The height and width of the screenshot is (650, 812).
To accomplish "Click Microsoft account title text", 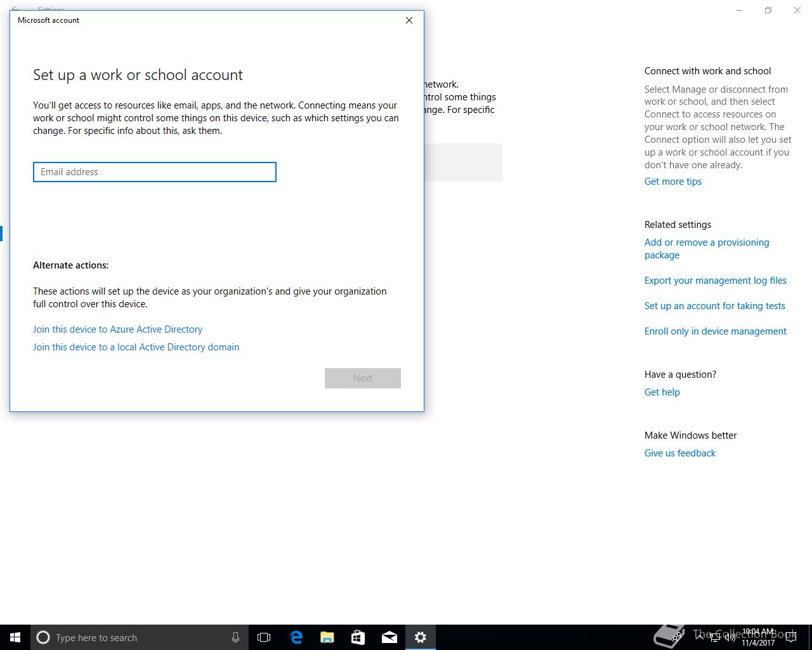I will 48,20.
